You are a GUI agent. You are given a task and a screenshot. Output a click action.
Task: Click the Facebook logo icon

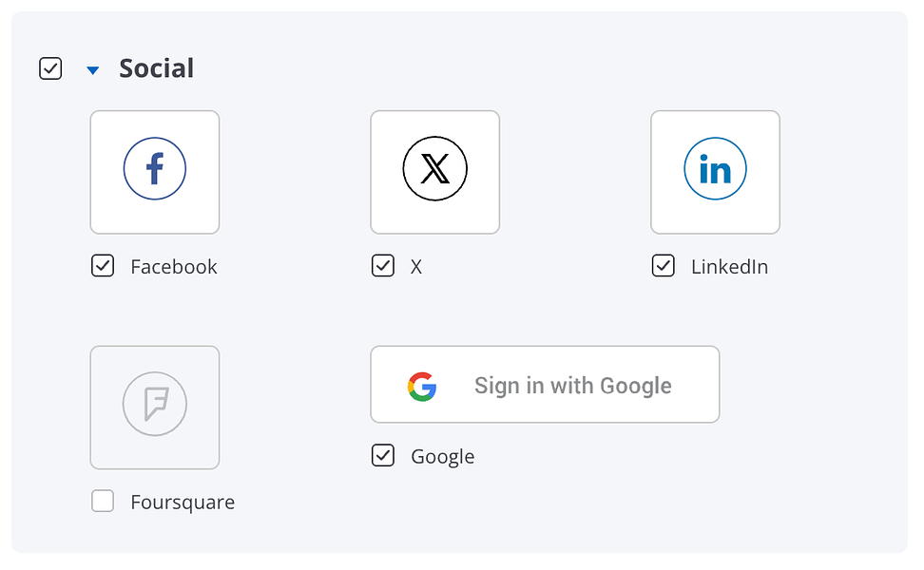point(155,169)
